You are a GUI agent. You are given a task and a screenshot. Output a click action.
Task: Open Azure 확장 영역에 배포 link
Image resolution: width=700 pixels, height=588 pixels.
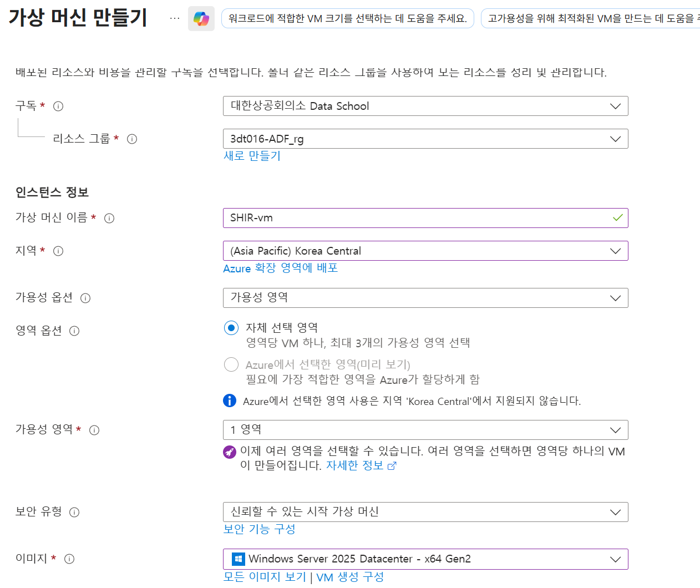[280, 268]
